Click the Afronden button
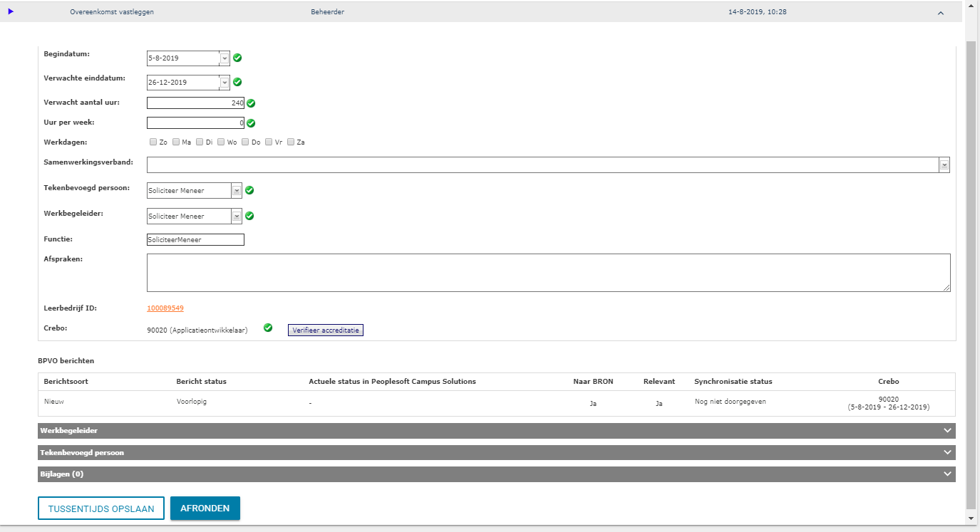 point(205,508)
